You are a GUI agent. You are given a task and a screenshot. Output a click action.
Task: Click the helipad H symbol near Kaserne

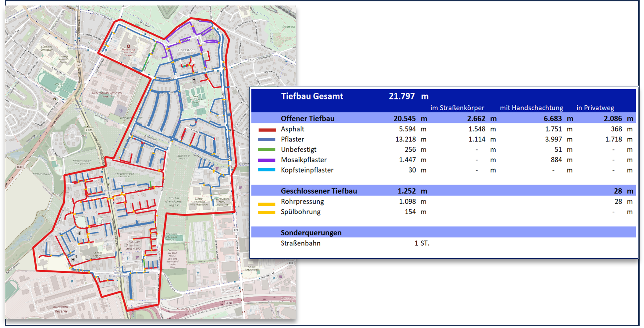coord(120,111)
